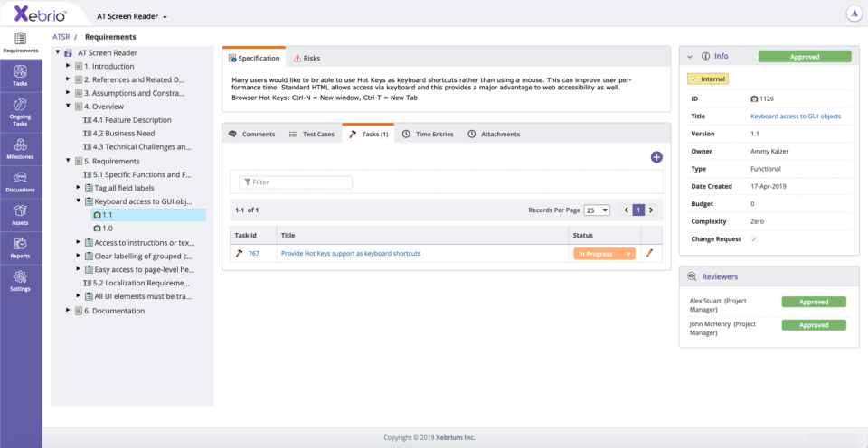Open 4.2 Business Need item
The width and height of the screenshot is (868, 448).
tap(124, 134)
